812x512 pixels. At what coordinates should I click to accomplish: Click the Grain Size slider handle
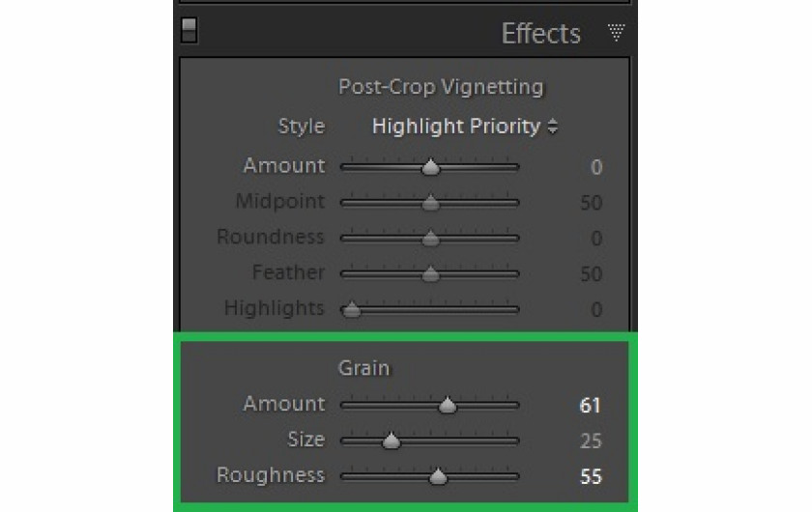click(391, 441)
